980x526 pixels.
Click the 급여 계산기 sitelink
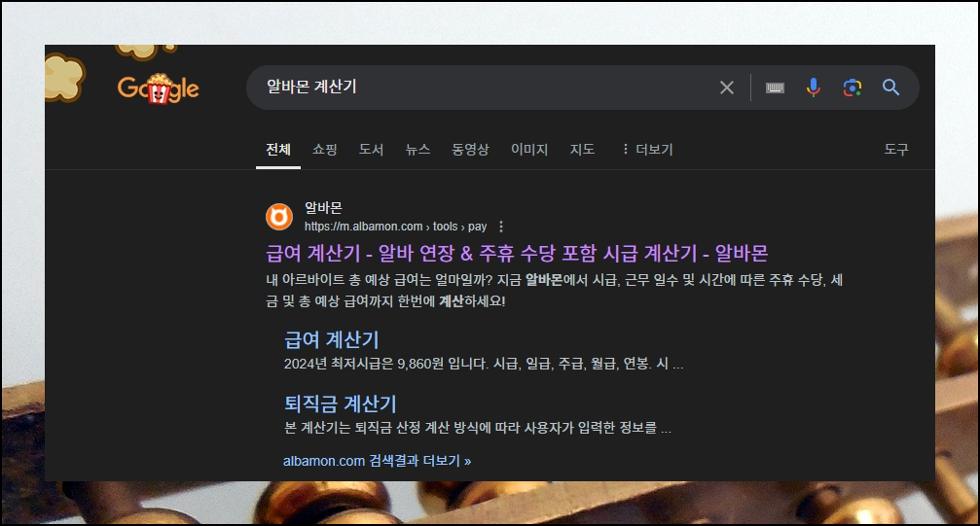tap(331, 340)
